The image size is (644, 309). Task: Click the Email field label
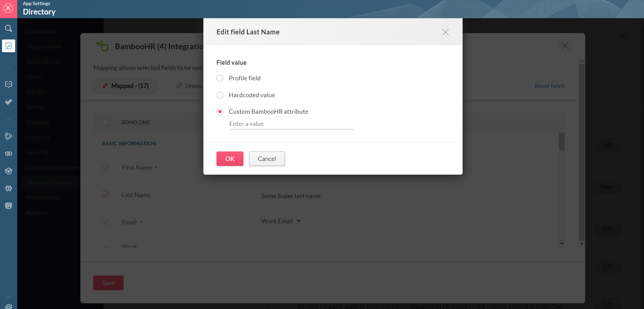129,222
